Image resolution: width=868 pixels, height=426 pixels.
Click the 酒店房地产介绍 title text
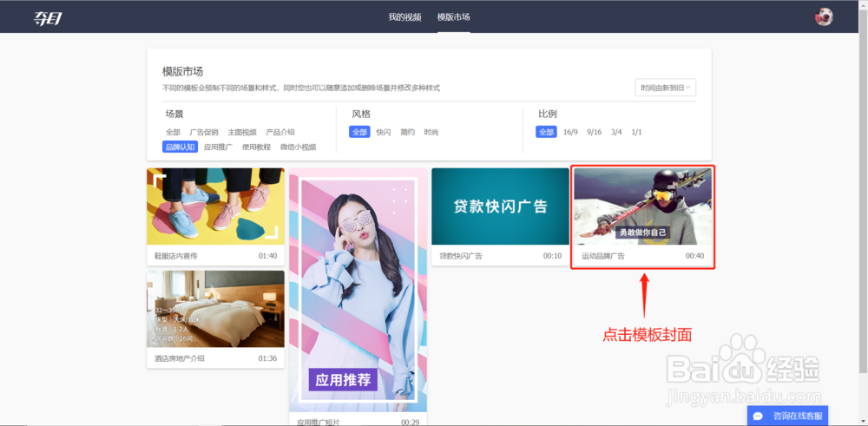(180, 358)
